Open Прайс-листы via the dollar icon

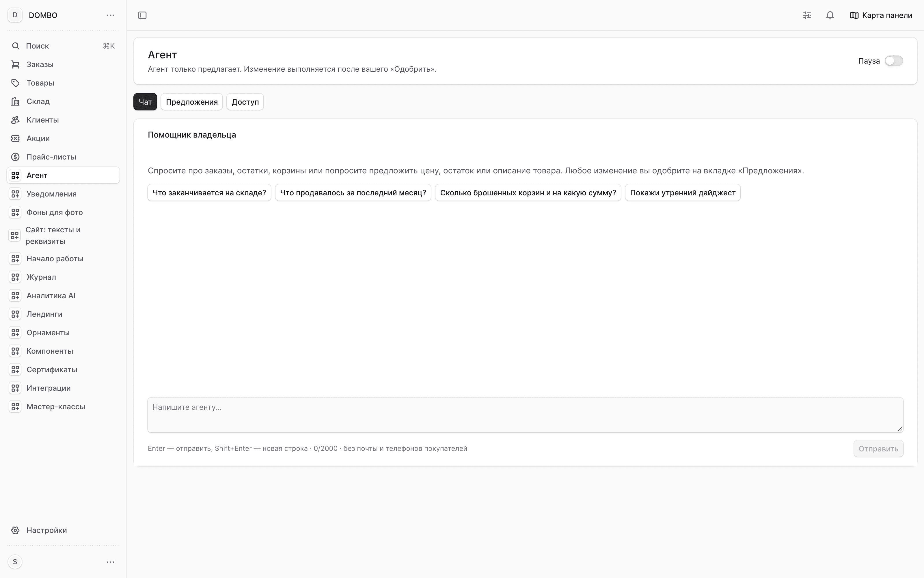(15, 157)
